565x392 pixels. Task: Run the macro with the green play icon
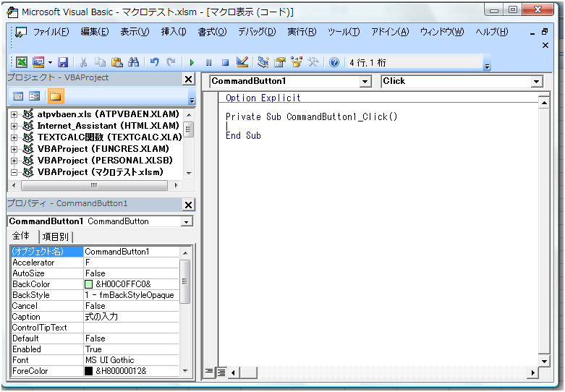tap(192, 63)
